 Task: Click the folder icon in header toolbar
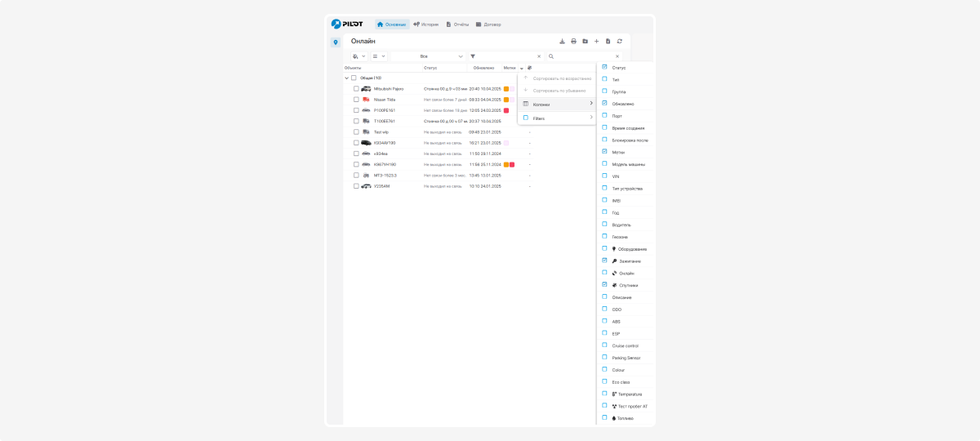click(585, 41)
